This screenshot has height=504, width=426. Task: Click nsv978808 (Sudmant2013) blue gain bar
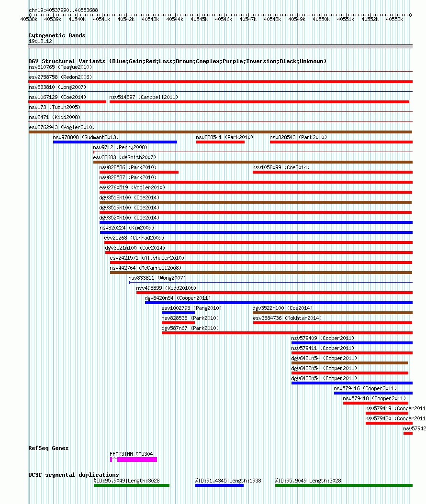(x=115, y=142)
